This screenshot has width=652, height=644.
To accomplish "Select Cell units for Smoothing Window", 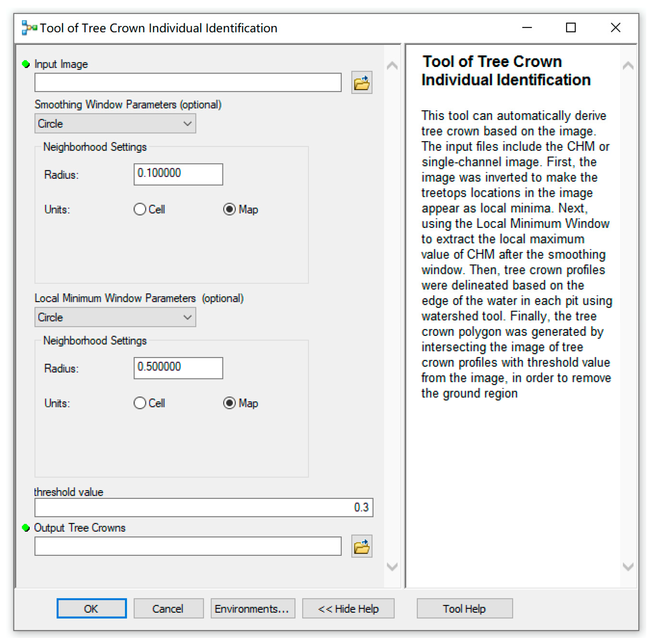I will pyautogui.click(x=140, y=209).
